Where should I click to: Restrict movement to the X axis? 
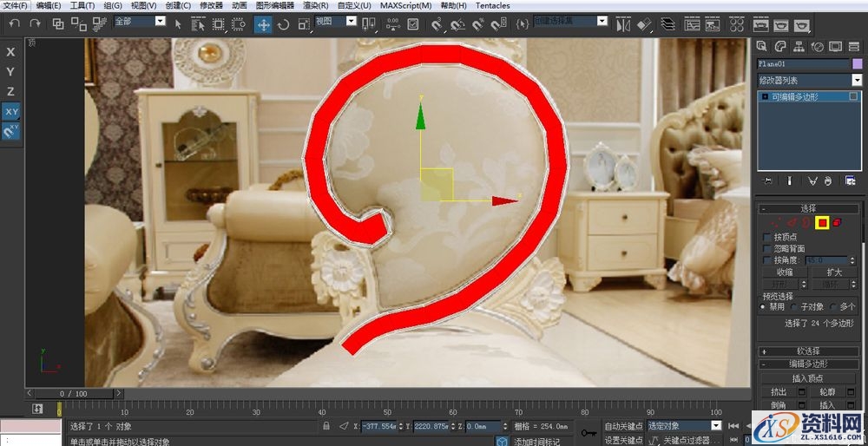pyautogui.click(x=10, y=52)
